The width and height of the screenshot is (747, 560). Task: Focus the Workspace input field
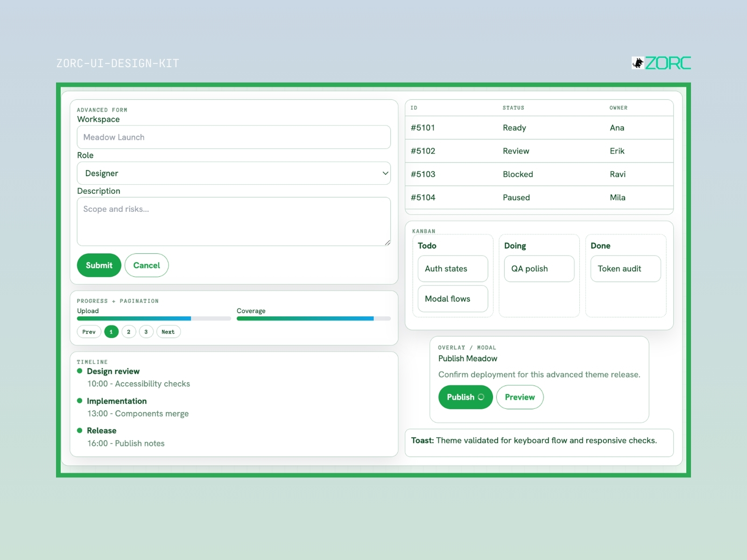click(233, 137)
